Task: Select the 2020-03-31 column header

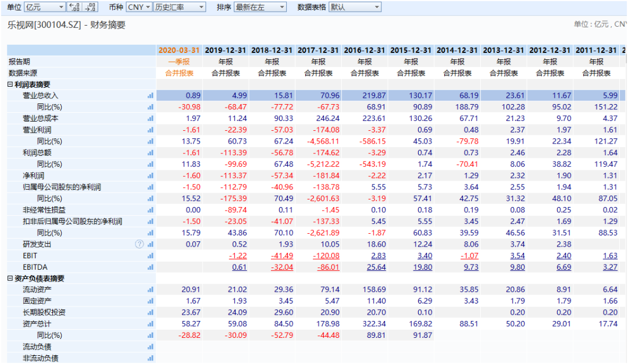Action: (x=179, y=50)
